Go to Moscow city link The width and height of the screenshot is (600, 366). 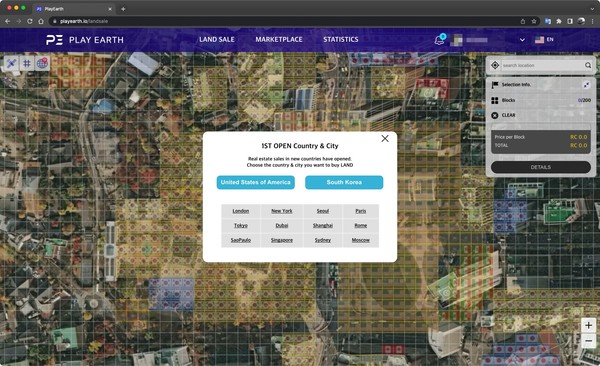pos(360,240)
